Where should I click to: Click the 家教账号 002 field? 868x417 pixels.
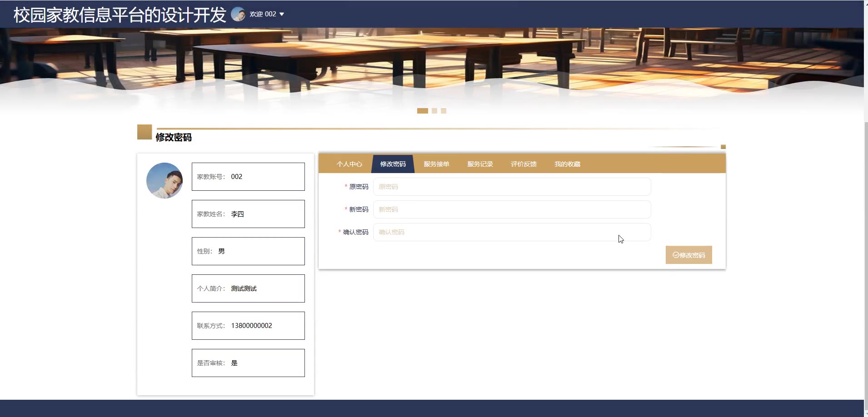click(x=248, y=177)
